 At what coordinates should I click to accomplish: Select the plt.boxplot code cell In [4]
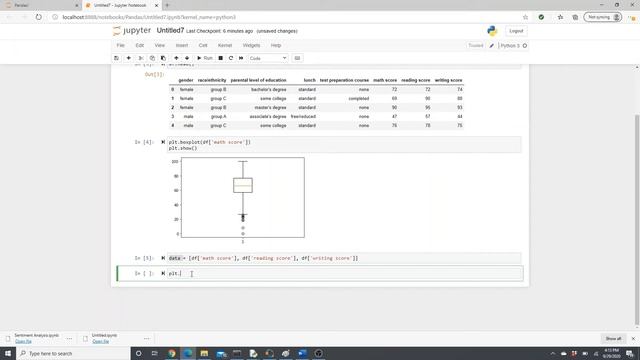344,145
